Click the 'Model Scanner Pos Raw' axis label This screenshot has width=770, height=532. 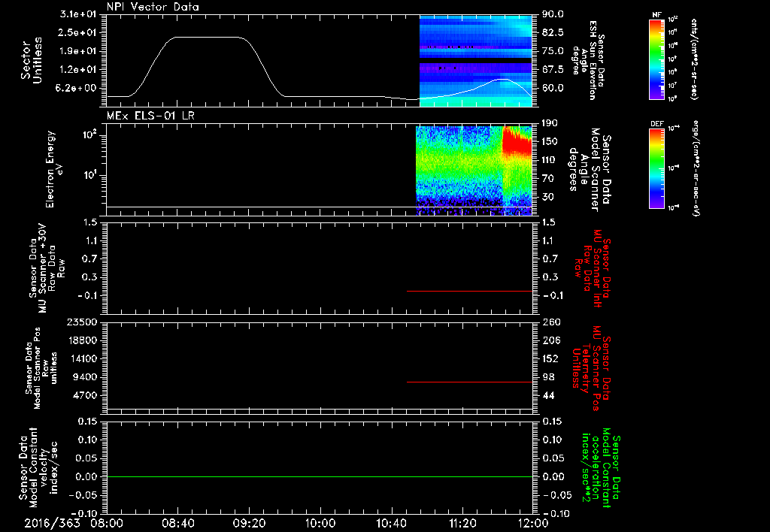point(40,368)
